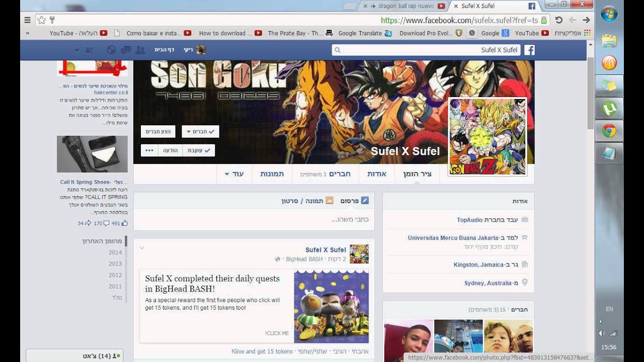The height and width of the screenshot is (362, 644).
Task: Toggle the following (עוקבת) button
Action: point(198,150)
